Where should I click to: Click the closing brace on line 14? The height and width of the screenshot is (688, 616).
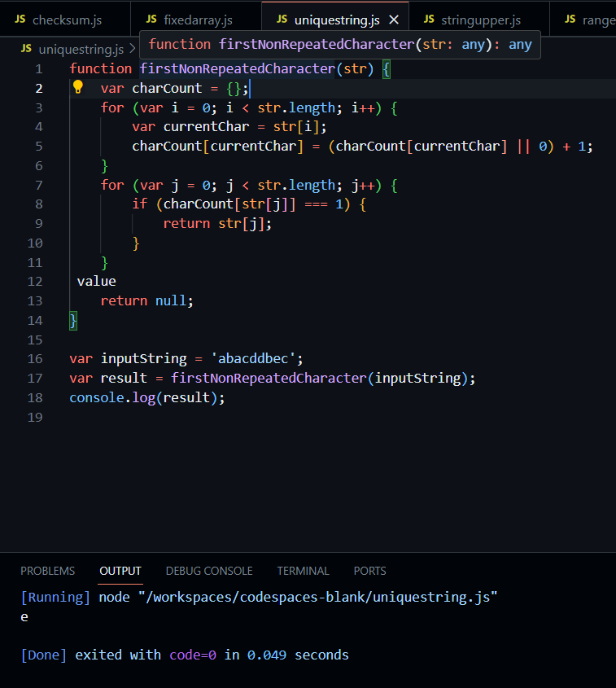pyautogui.click(x=73, y=321)
